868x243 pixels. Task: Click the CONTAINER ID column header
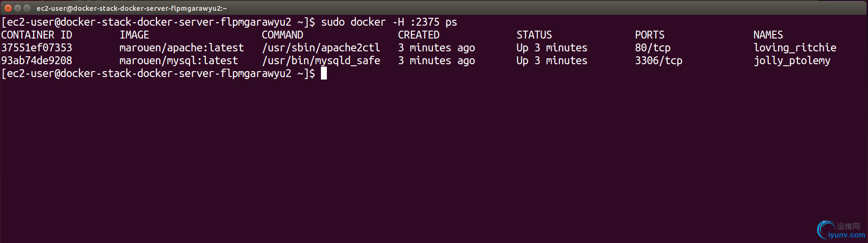[37, 35]
